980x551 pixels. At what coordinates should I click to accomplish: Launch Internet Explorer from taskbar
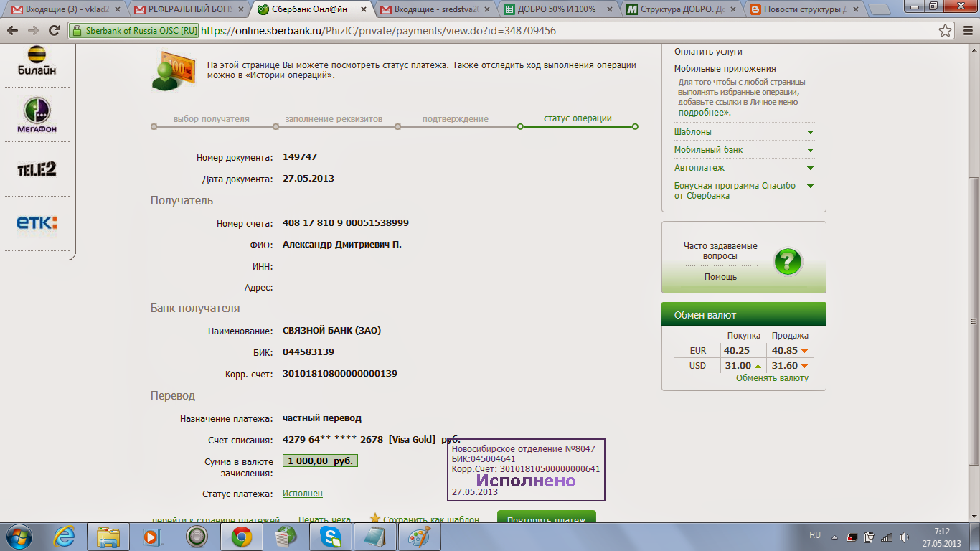tap(65, 536)
